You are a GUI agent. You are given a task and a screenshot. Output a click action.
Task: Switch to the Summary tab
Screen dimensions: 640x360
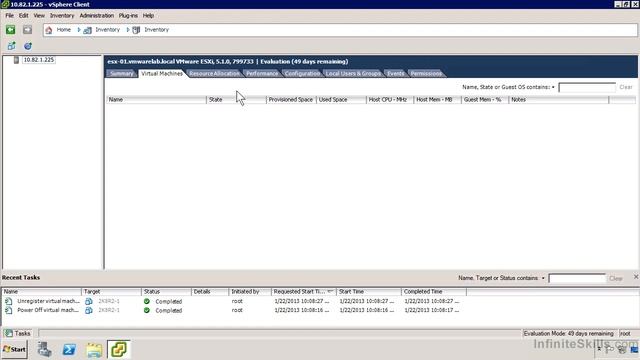(x=122, y=73)
